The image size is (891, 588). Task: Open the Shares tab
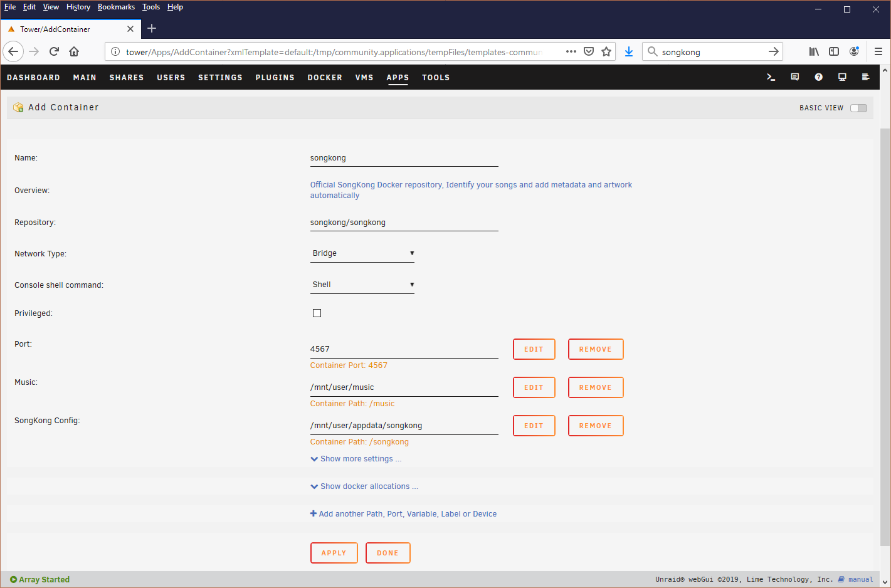click(127, 78)
